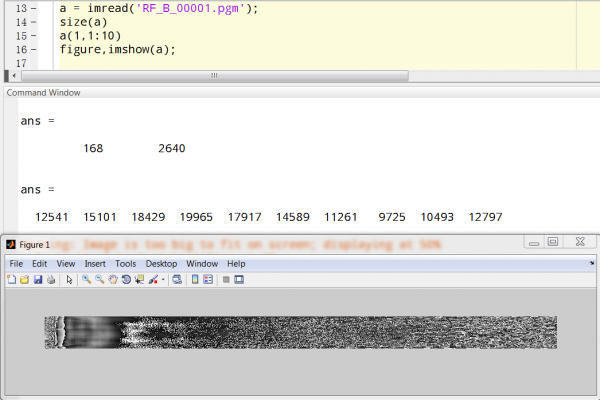600x400 pixels.
Task: Close the Figure 1 window
Action: coord(580,242)
